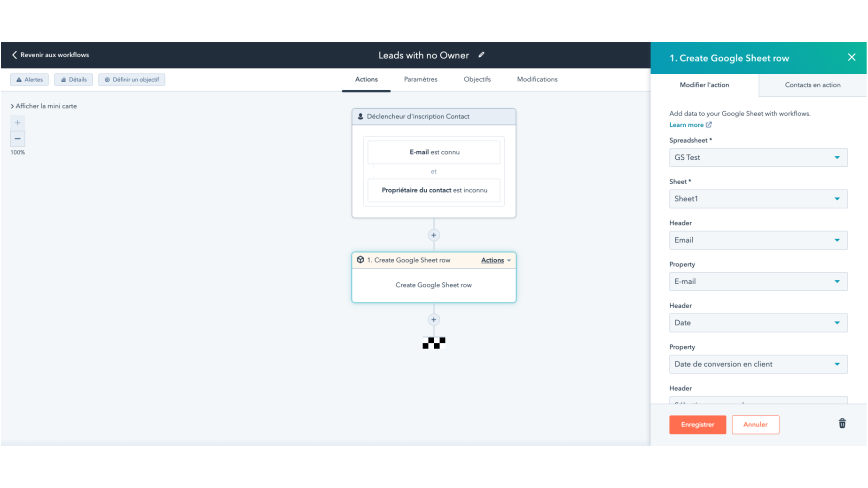Click the pencil icon to rename the workflow
This screenshot has width=868, height=488.
481,55
